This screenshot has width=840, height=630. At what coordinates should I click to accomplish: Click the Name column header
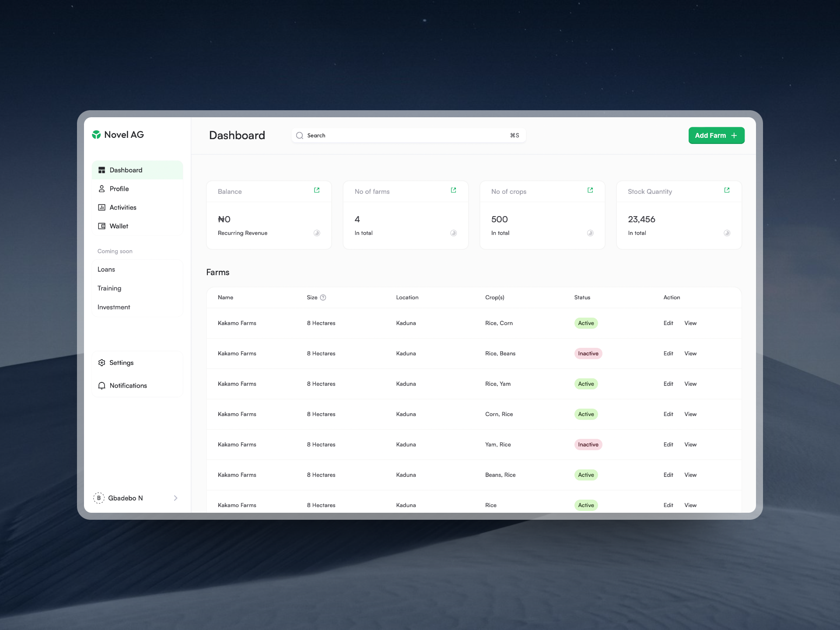coord(225,297)
